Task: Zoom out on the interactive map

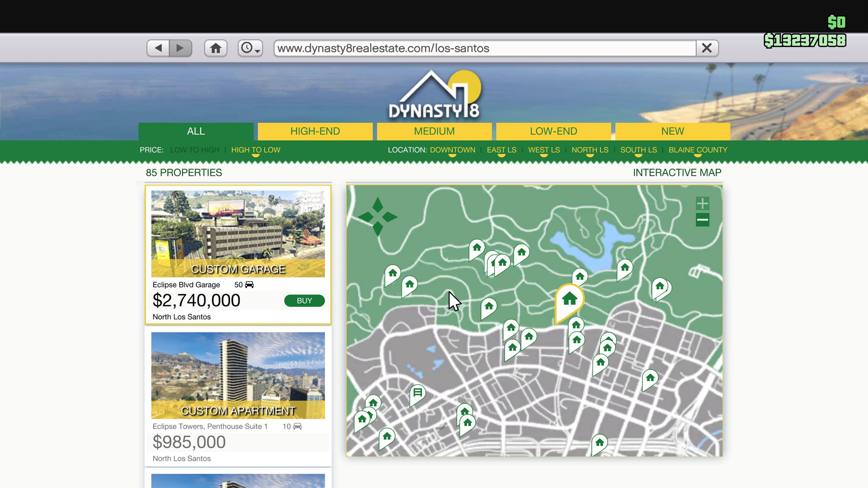Action: [x=703, y=220]
